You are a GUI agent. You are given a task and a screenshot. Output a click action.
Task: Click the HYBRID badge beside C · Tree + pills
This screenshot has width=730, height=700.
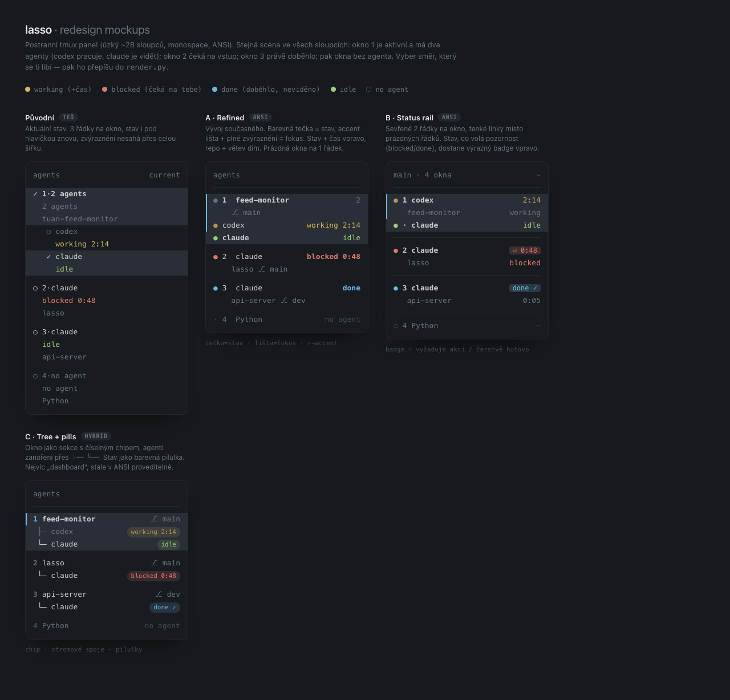[x=96, y=436]
